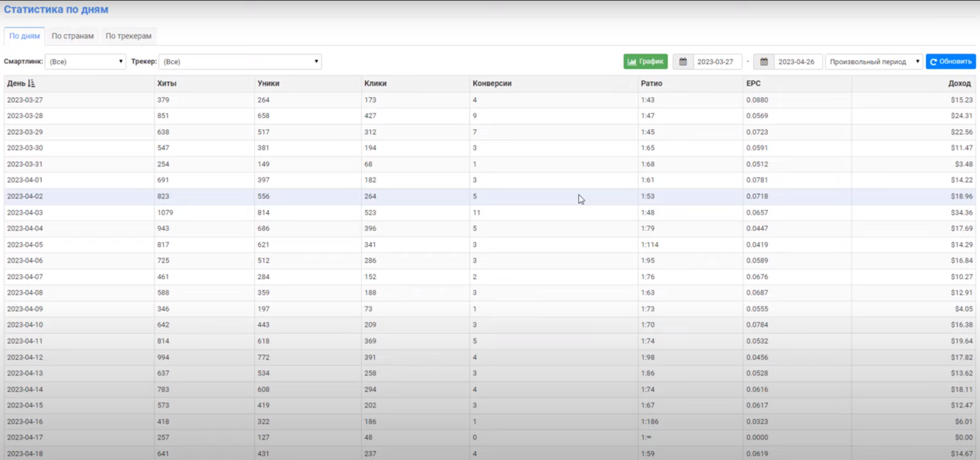This screenshot has height=460, width=980.
Task: Click the clicks value 523
Action: (370, 212)
